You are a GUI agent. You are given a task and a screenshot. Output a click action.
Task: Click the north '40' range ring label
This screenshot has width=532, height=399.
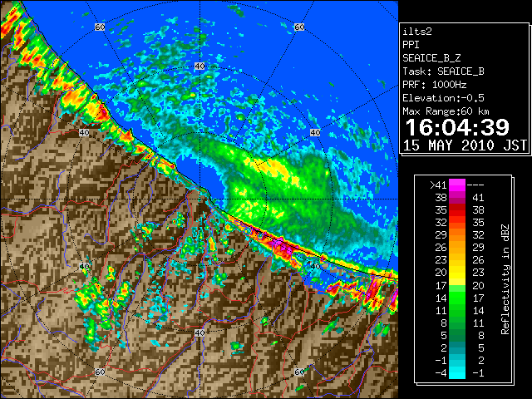coord(199,66)
